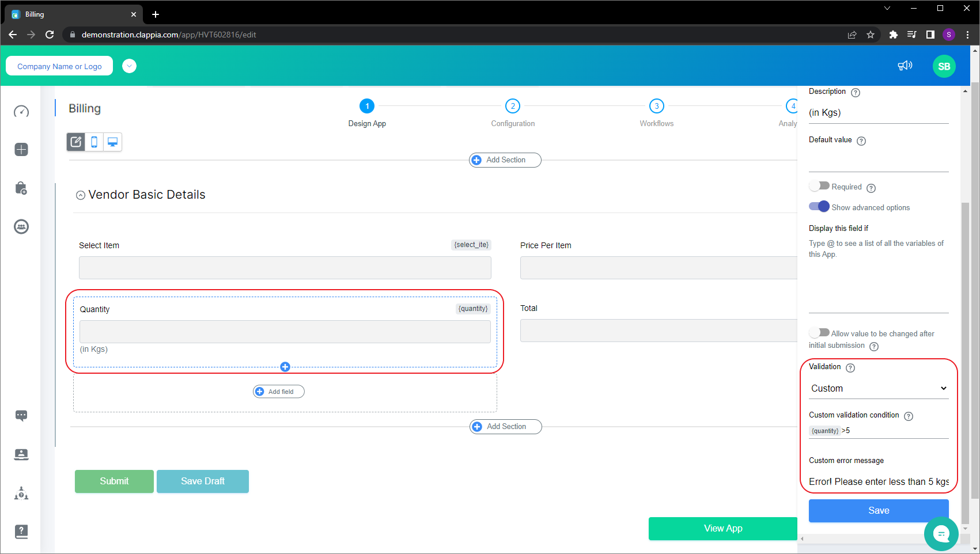Open Chrome side panel icon
This screenshot has width=980, height=554.
(x=930, y=35)
